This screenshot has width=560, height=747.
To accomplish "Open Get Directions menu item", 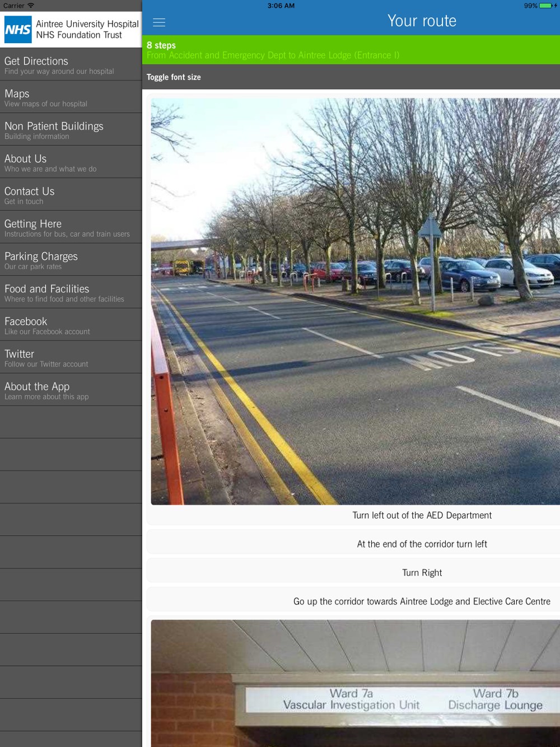I will point(71,65).
